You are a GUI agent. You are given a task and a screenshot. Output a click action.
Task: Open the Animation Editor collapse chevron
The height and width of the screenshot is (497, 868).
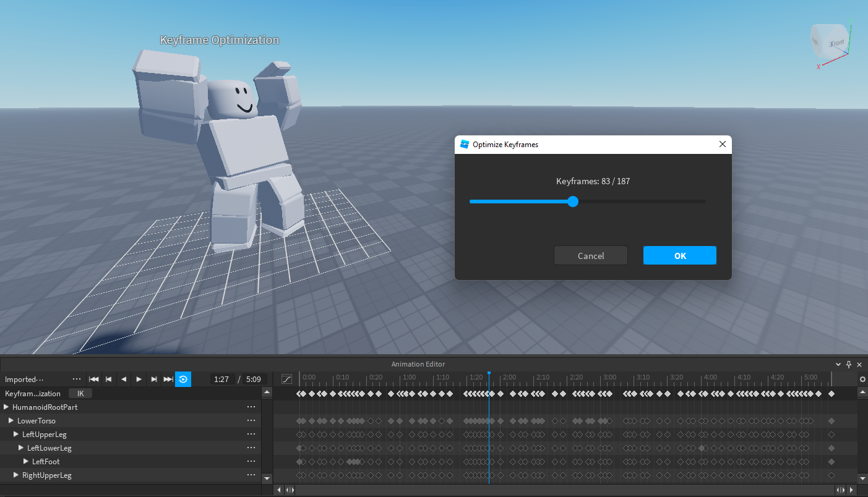click(x=838, y=364)
